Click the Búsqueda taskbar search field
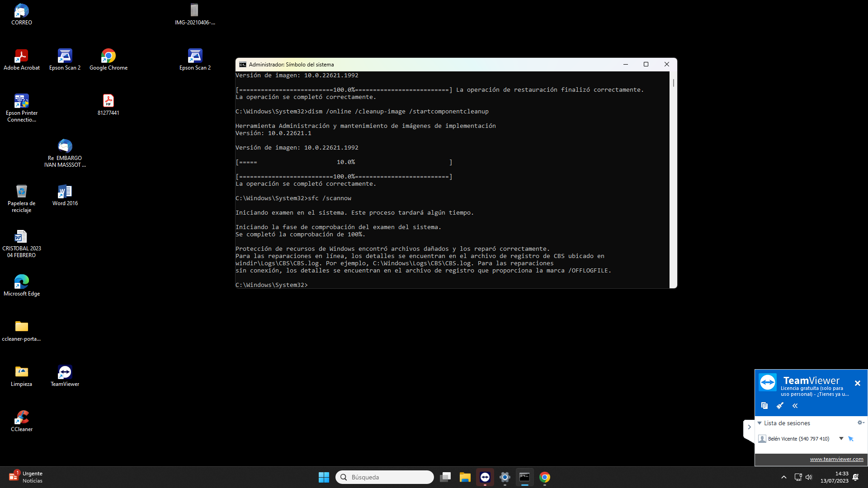 [384, 477]
